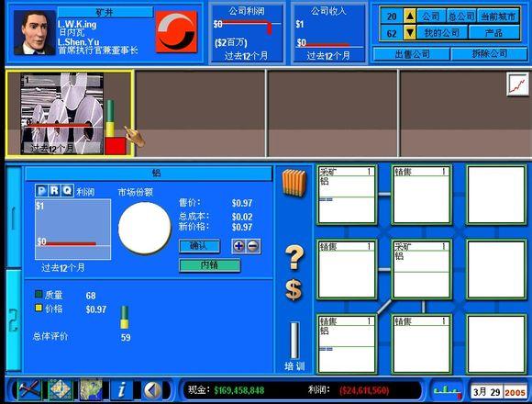
Task: Click the yellow up arrow stepper
Action: [410, 16]
